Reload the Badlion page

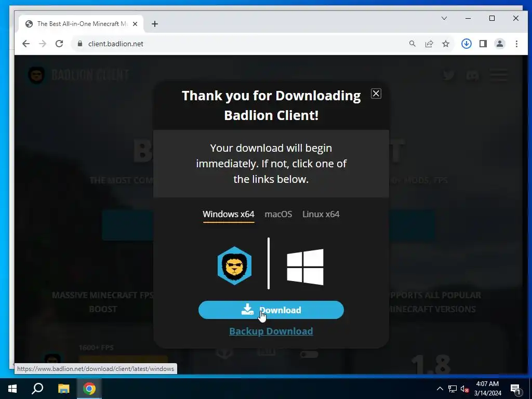[x=59, y=44]
